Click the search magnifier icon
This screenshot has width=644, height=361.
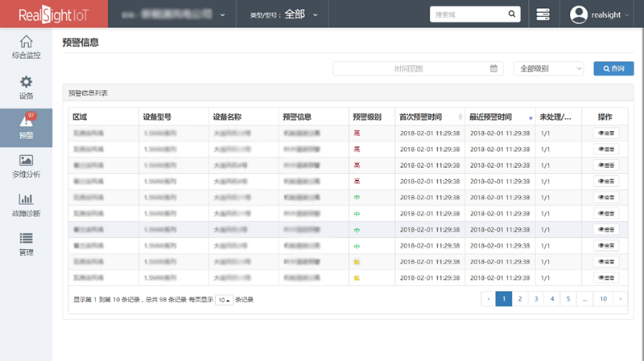coord(512,14)
